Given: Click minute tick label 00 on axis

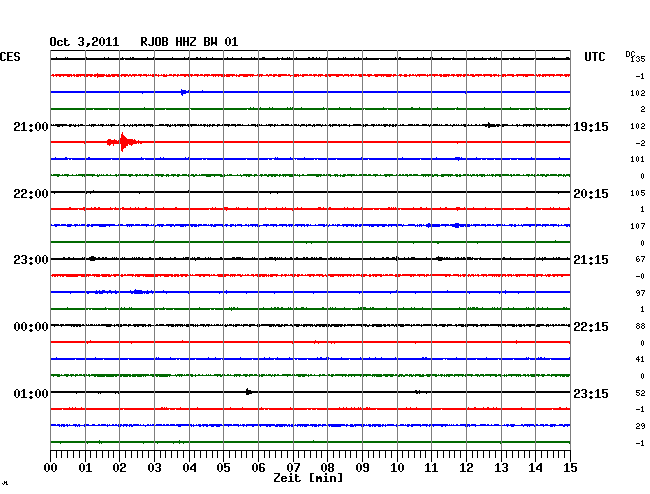Looking at the screenshot, I should [51, 468].
